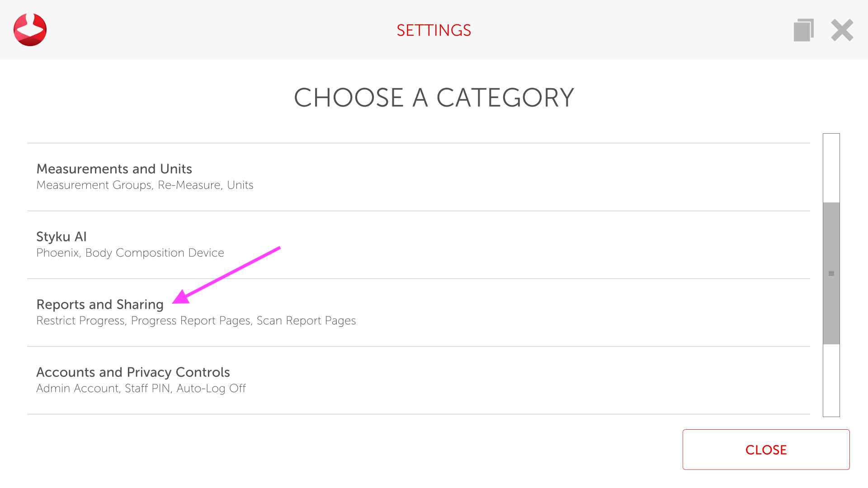Click the stacked pages icon in header
The width and height of the screenshot is (868, 488).
(x=803, y=30)
